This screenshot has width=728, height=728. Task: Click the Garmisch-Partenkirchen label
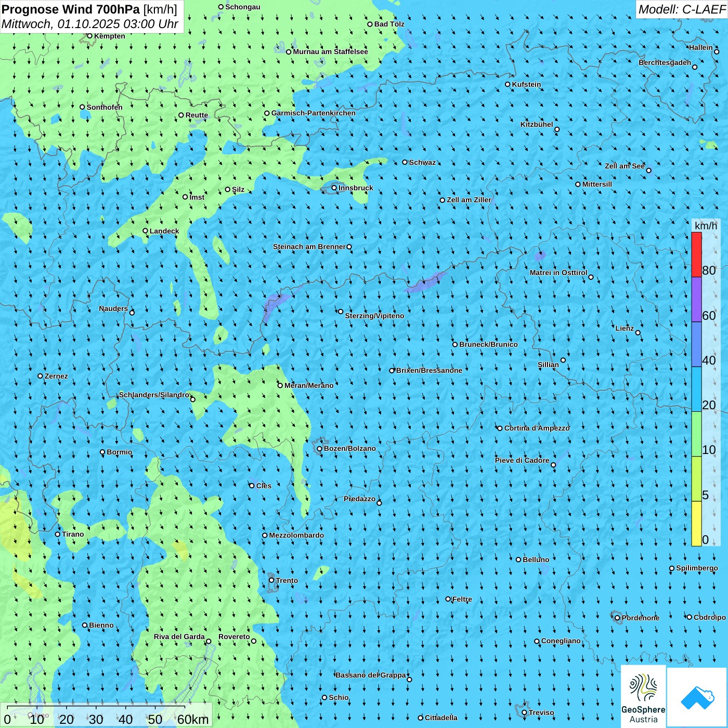tap(314, 113)
